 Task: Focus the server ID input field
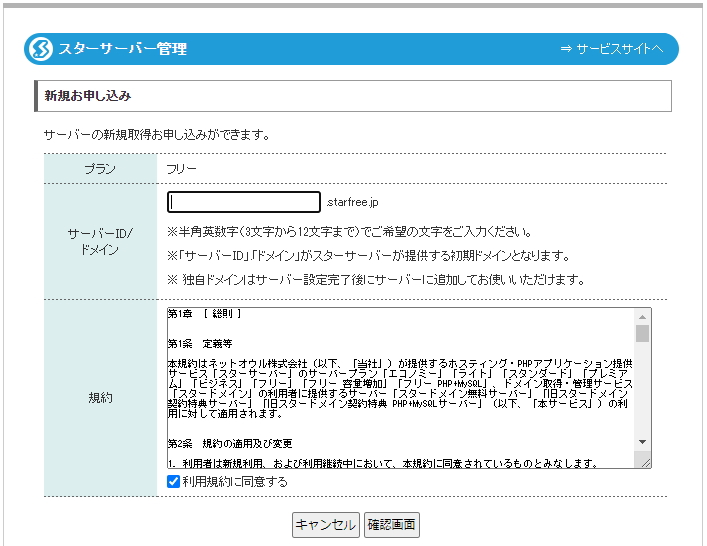pos(244,202)
